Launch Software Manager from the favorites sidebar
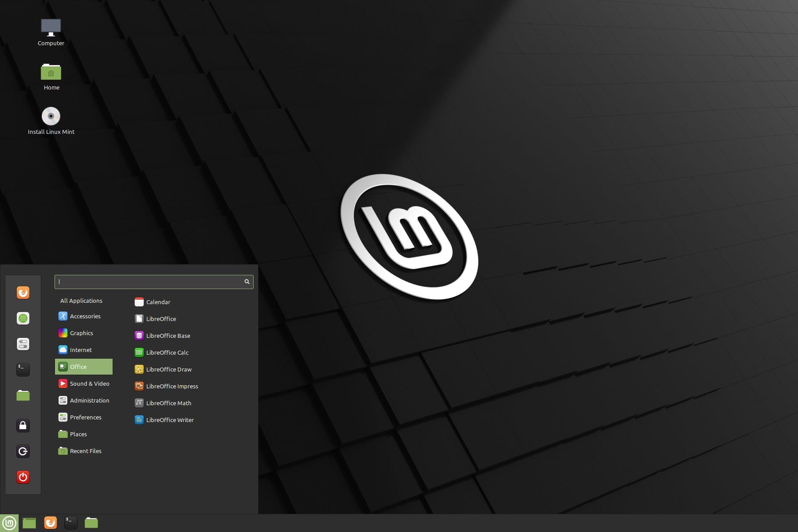The width and height of the screenshot is (798, 532). pyautogui.click(x=23, y=318)
